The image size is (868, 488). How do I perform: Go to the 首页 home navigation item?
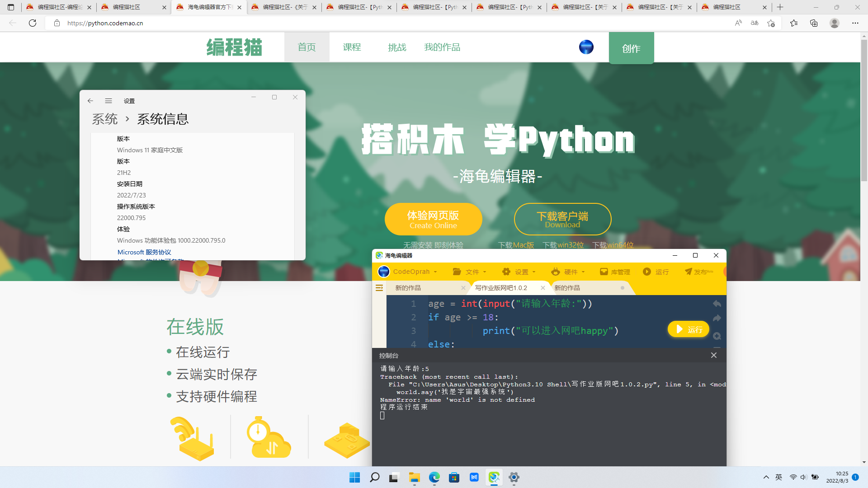[x=307, y=47]
